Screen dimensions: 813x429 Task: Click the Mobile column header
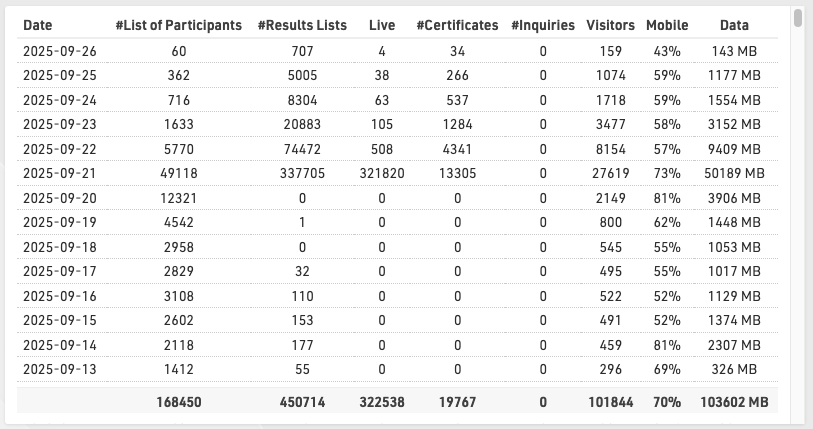pyautogui.click(x=667, y=25)
